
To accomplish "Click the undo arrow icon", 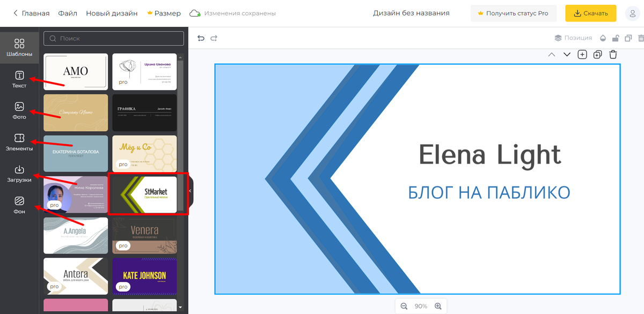I will click(201, 38).
